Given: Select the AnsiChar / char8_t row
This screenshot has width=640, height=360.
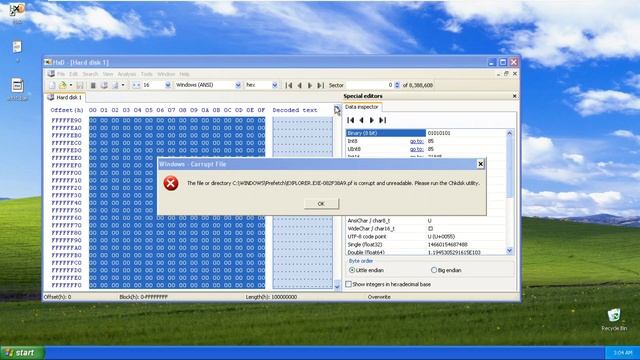Looking at the screenshot, I should [x=426, y=220].
